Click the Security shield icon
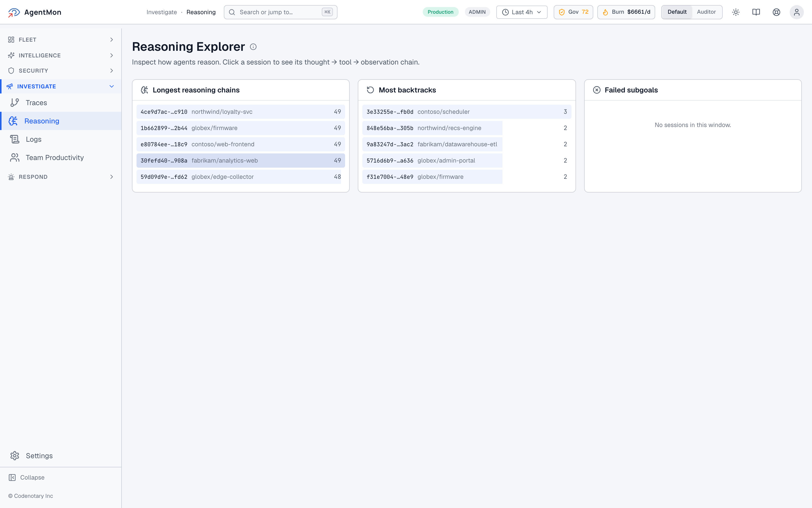 pos(11,71)
